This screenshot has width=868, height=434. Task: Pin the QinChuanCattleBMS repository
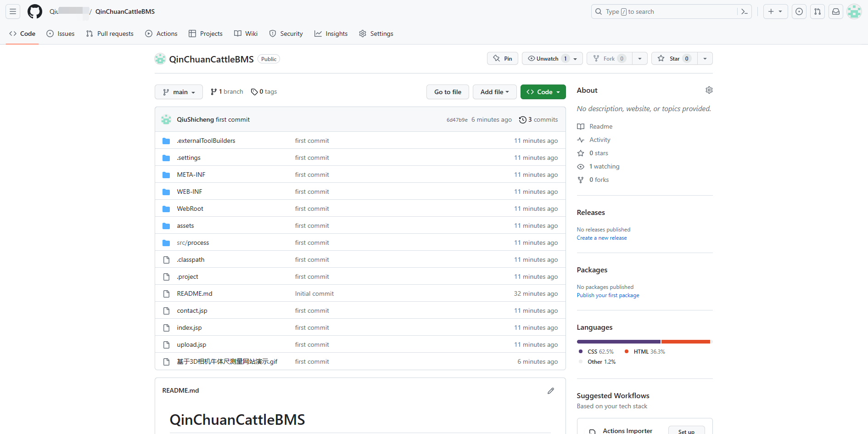(x=503, y=58)
